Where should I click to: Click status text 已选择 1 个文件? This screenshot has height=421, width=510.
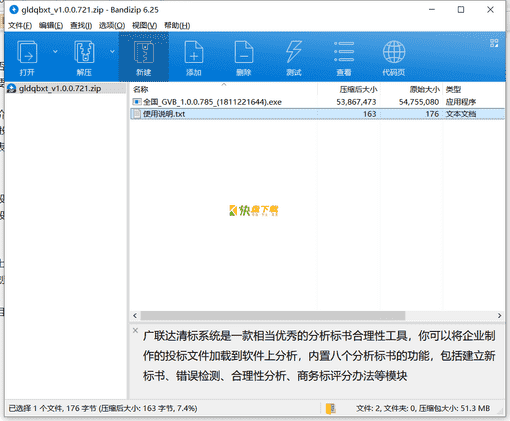(x=35, y=408)
